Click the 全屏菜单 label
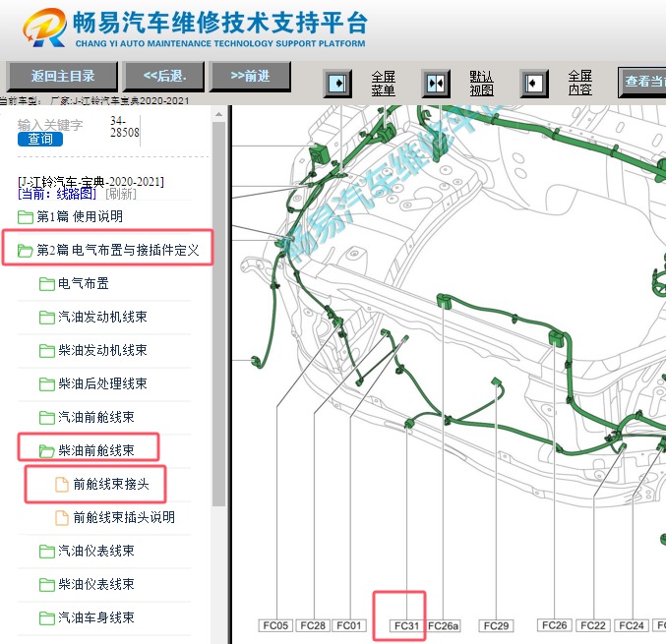This screenshot has width=666, height=644. click(383, 84)
